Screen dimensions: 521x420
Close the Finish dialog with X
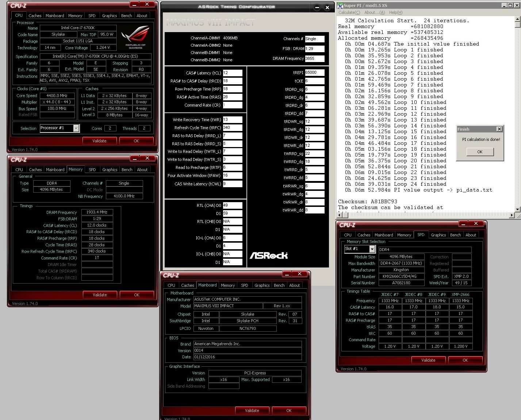pyautogui.click(x=499, y=129)
